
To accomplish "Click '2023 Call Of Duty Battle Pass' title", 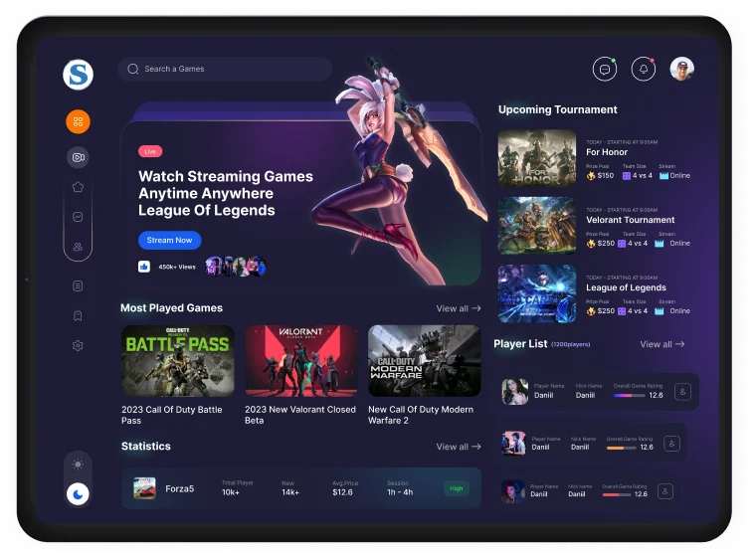I will 172,415.
